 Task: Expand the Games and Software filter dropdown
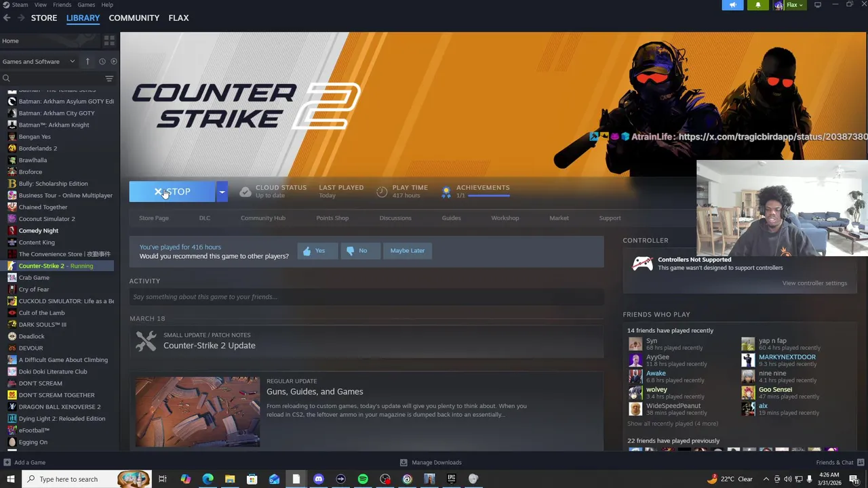point(38,61)
